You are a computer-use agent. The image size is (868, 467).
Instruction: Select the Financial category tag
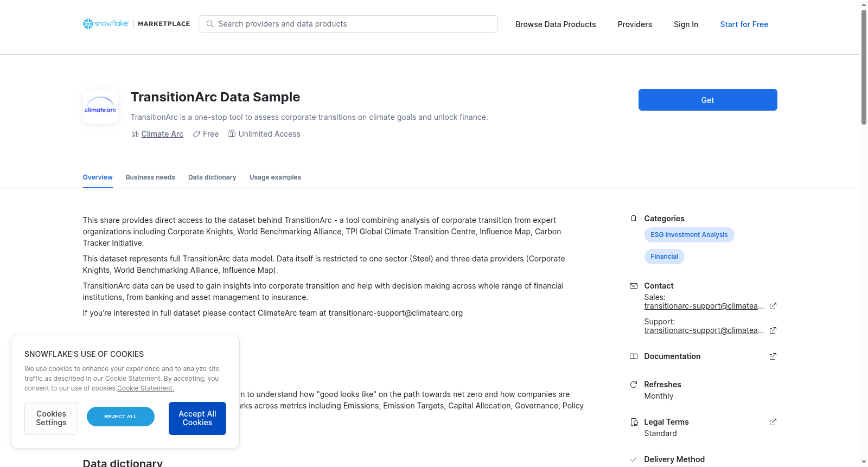pyautogui.click(x=665, y=257)
